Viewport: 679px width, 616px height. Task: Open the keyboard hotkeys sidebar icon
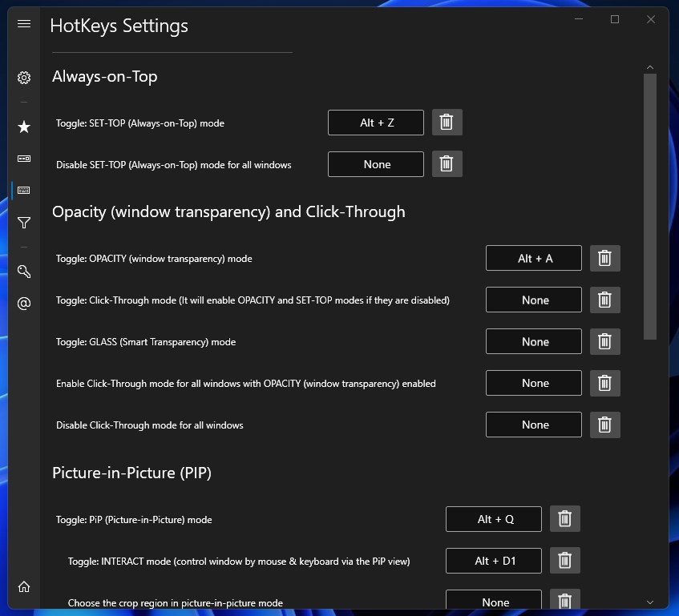pyautogui.click(x=24, y=191)
